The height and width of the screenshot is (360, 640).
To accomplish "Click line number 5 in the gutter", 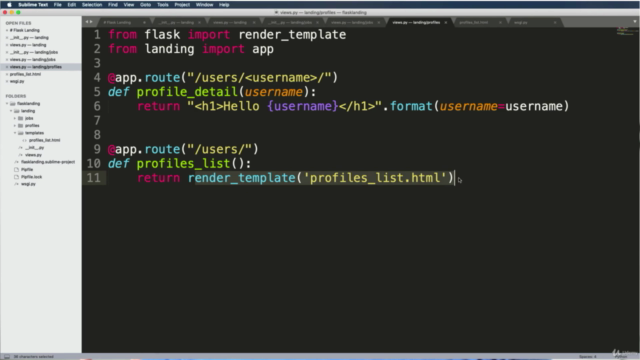I will click(97, 92).
